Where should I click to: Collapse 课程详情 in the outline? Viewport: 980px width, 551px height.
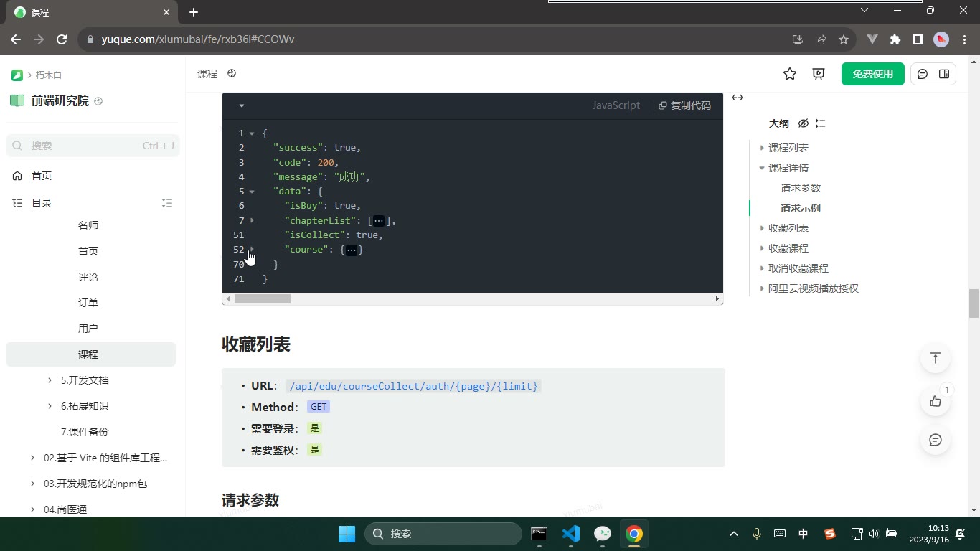762,168
